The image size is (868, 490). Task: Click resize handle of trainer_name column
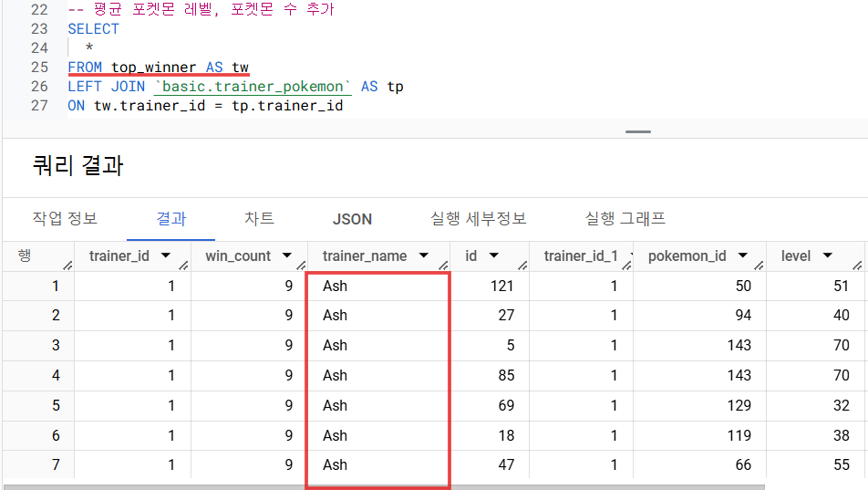pyautogui.click(x=443, y=266)
